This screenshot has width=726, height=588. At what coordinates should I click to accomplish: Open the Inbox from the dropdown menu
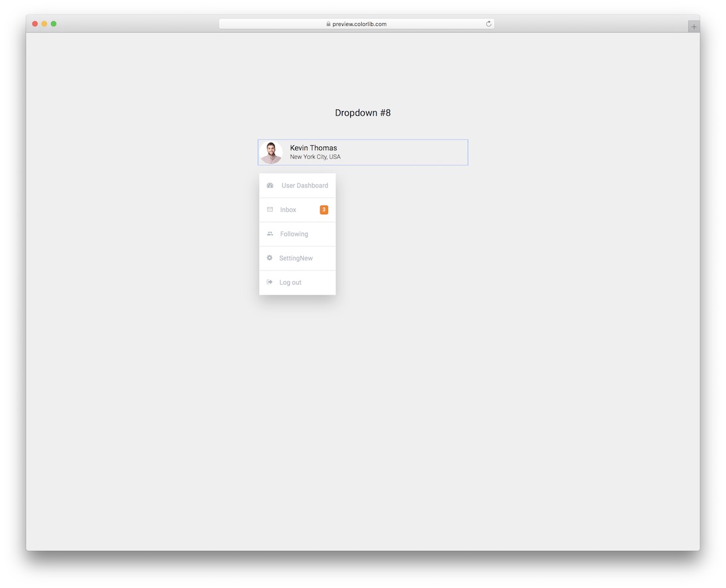[288, 209]
